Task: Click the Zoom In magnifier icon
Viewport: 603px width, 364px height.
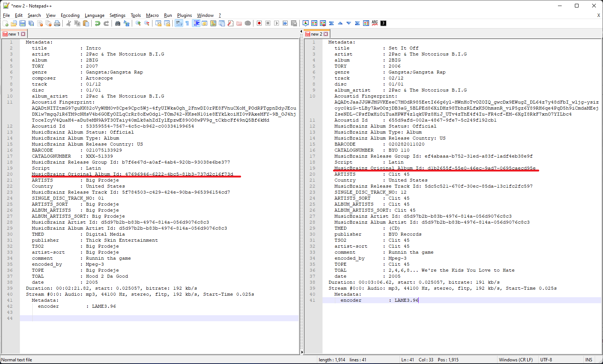Action: [x=138, y=23]
